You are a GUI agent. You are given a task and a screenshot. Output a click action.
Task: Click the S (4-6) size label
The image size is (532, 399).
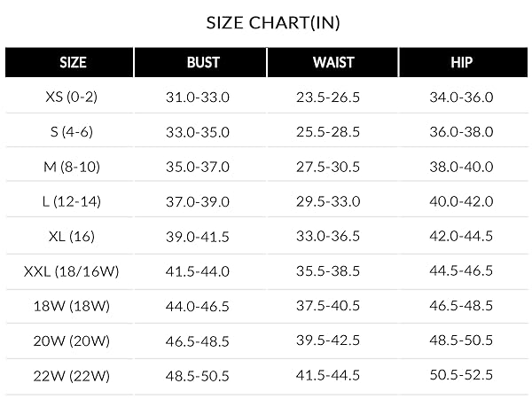point(72,131)
